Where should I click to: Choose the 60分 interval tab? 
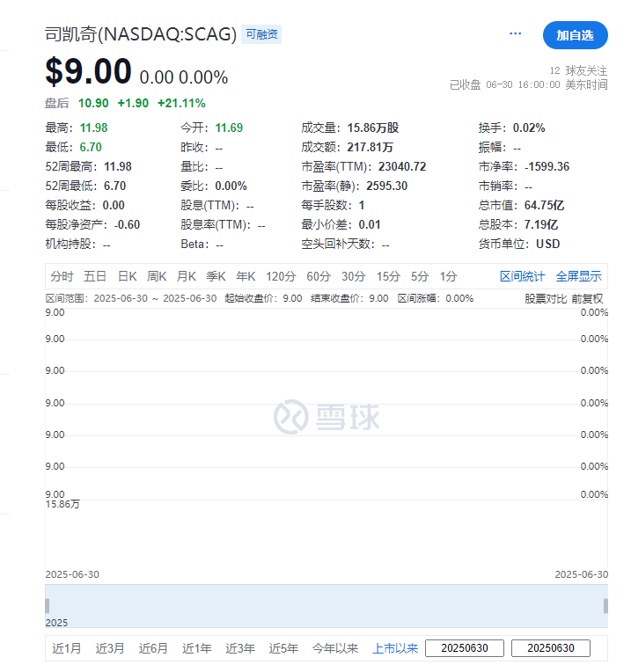pos(319,276)
